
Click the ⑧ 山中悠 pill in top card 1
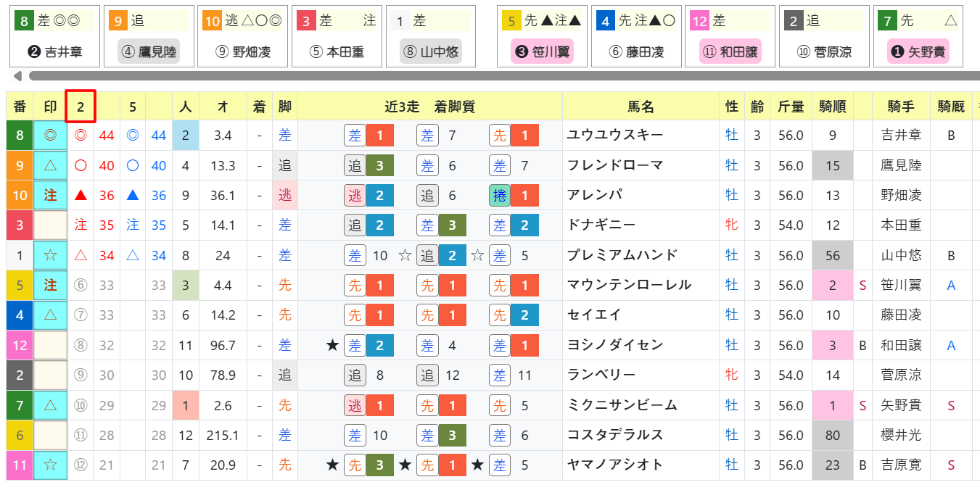[431, 52]
